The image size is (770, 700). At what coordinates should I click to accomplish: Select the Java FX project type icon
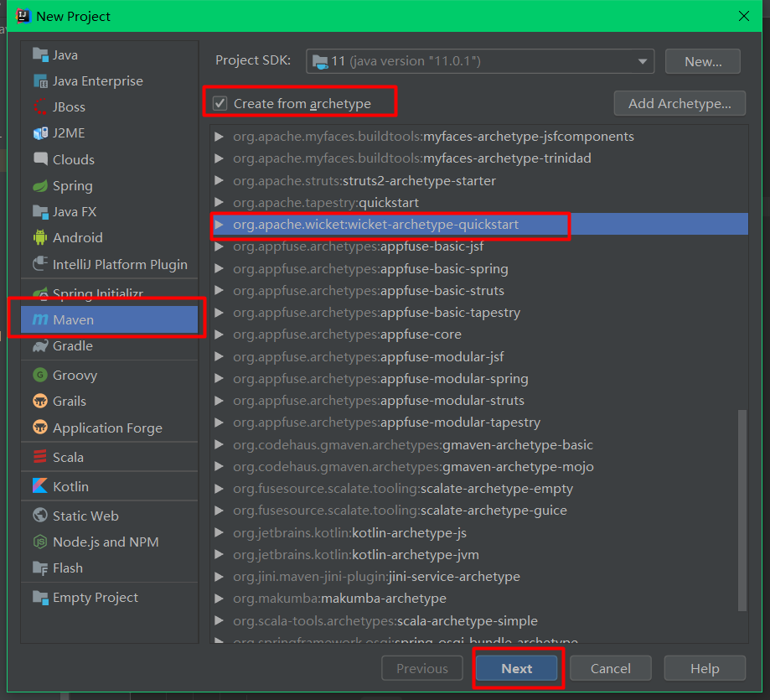(x=41, y=211)
